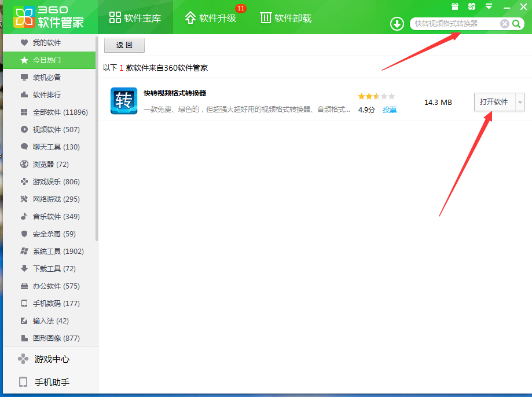This screenshot has width=532, height=397.
Task: Switch to the 软件宝库 tab
Action: (x=135, y=17)
